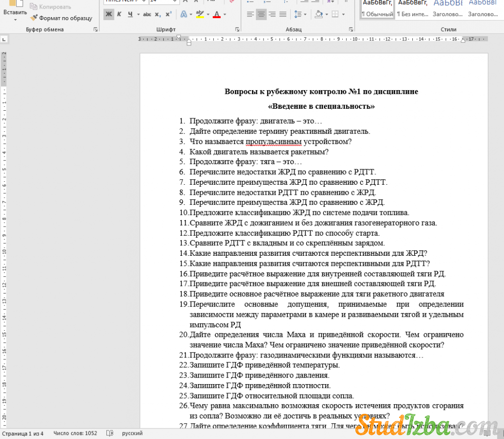504x439 pixels.
Task: Apply borders button
Action: (x=335, y=14)
